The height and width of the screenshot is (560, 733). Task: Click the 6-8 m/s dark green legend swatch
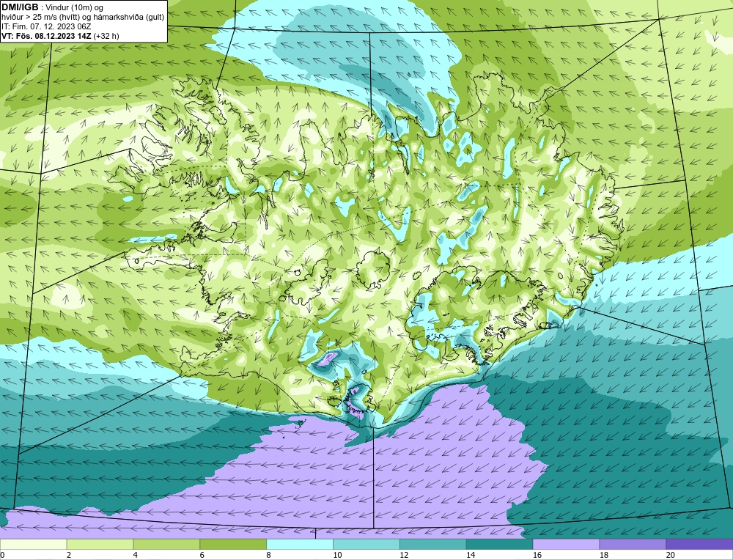(x=233, y=544)
